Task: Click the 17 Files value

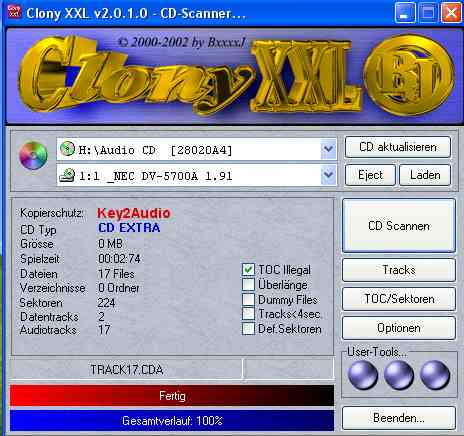Action: pyautogui.click(x=116, y=274)
